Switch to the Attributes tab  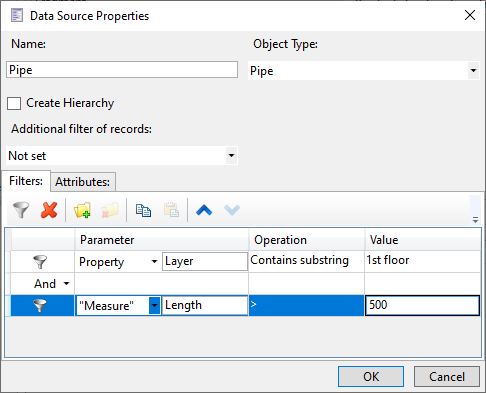[83, 182]
